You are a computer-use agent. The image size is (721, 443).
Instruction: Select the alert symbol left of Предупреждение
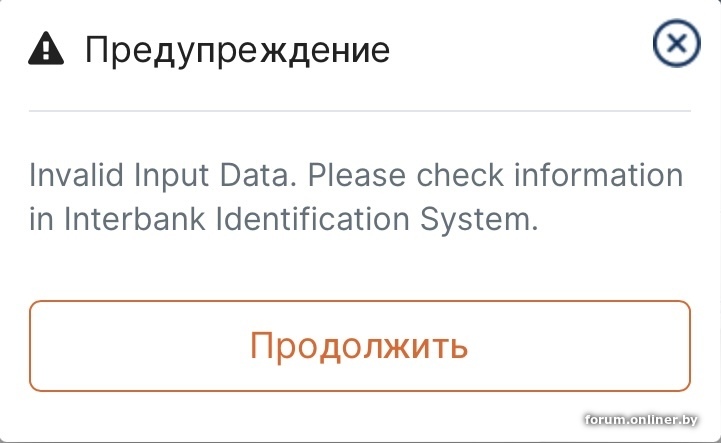click(44, 48)
